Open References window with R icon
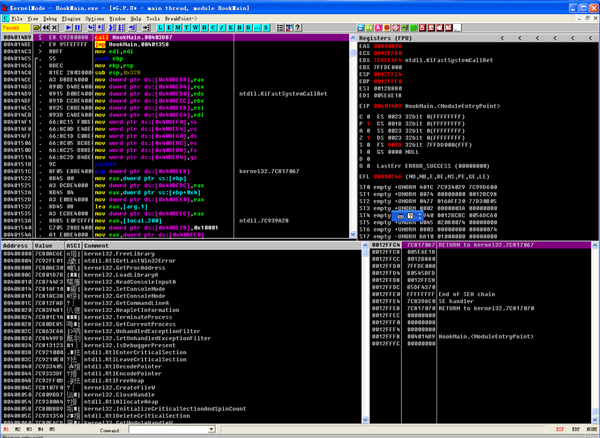 248,28
